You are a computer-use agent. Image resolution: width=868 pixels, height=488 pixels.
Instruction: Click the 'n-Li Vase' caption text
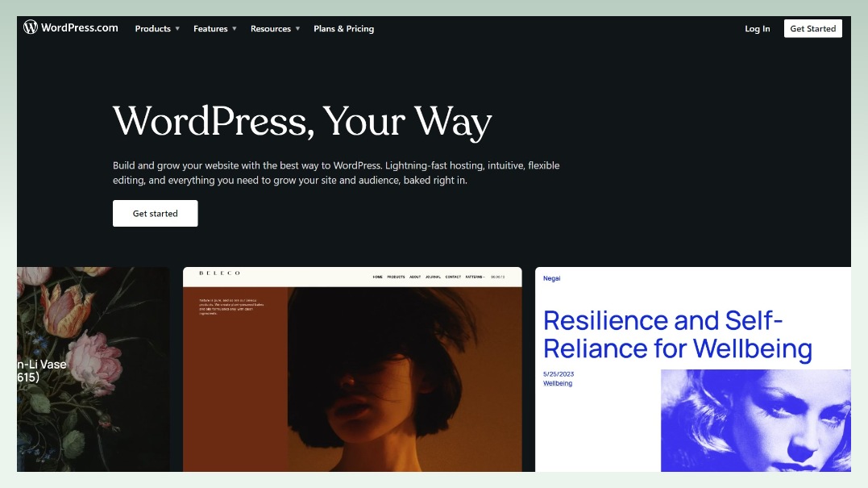[42, 365]
